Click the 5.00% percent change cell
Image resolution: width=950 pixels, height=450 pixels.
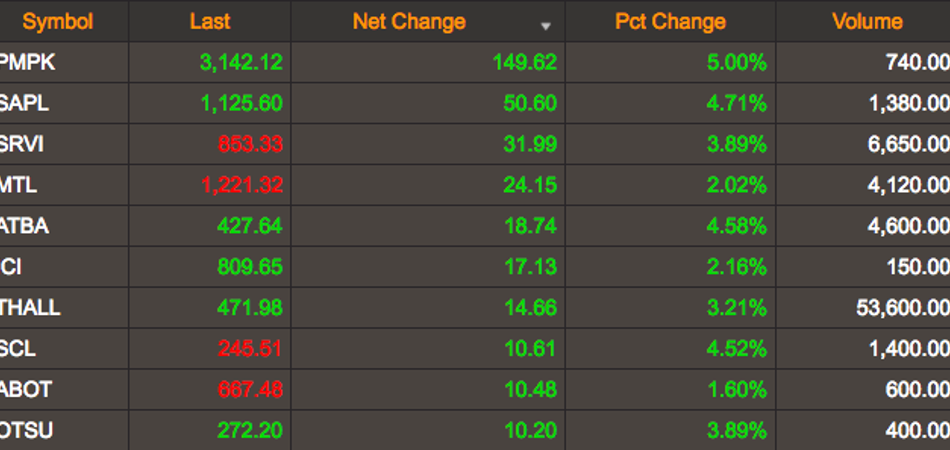(737, 62)
